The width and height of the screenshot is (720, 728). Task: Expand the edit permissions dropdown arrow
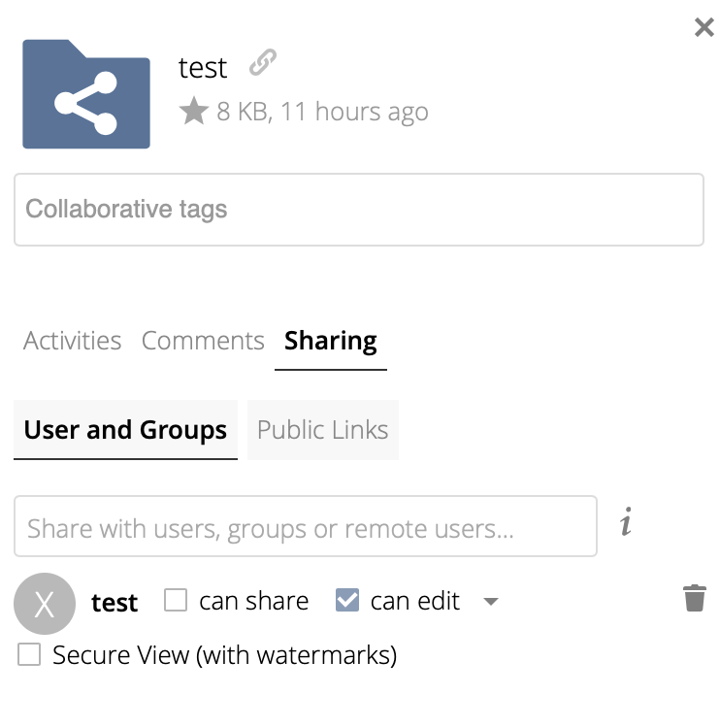pos(491,602)
